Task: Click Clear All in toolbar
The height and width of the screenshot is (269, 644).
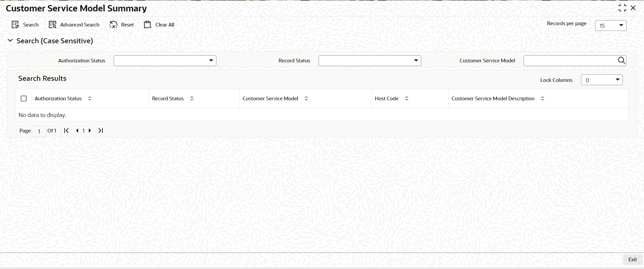Action: [x=159, y=25]
